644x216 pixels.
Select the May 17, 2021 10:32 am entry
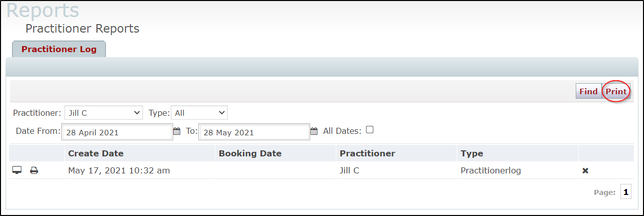(x=119, y=170)
